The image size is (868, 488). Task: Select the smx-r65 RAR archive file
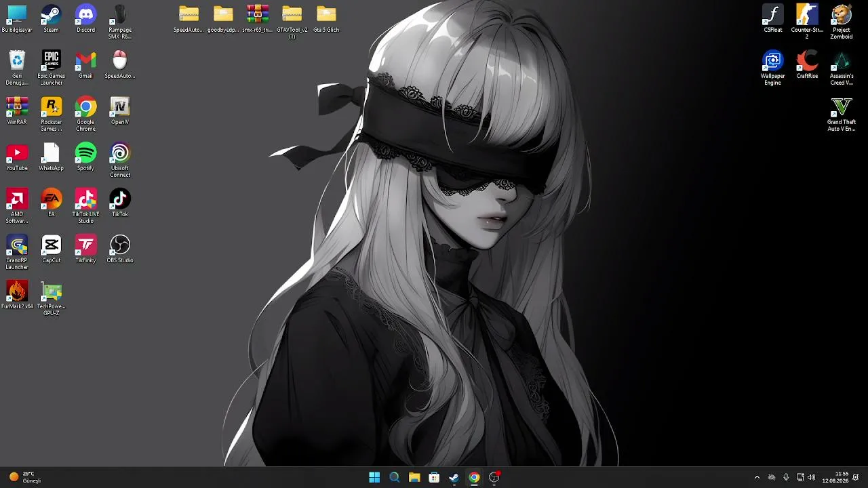click(x=258, y=19)
